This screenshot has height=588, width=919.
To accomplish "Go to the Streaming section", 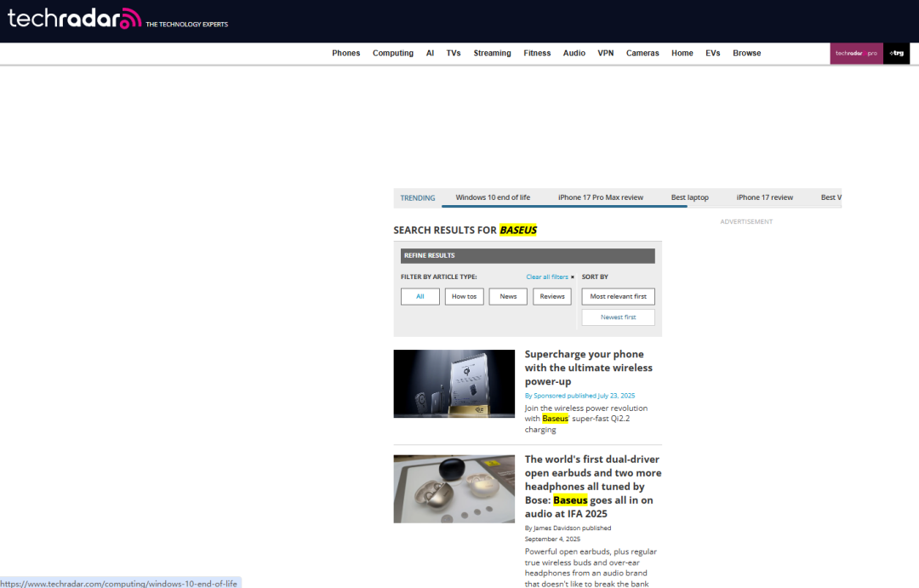I will [492, 53].
